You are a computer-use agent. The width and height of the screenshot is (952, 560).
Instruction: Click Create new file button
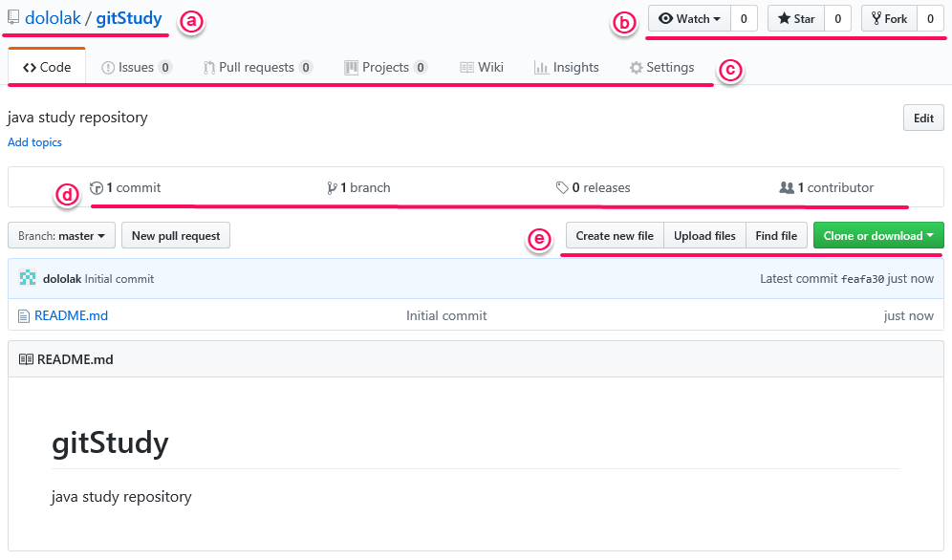[x=615, y=235]
